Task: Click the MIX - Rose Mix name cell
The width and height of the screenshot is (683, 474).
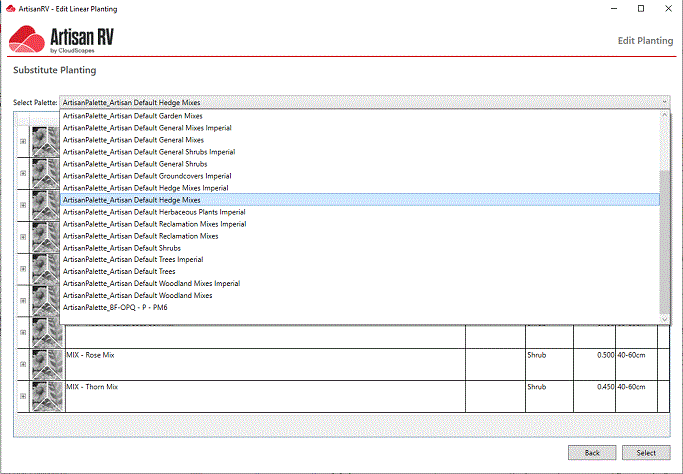Action: [265, 364]
